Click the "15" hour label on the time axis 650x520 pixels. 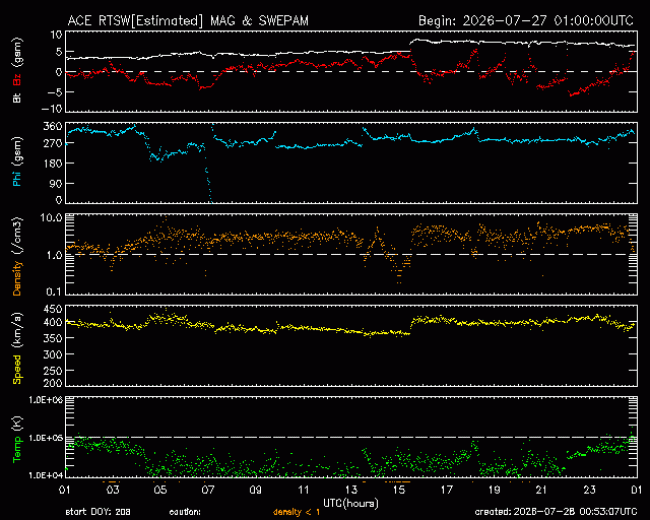(399, 490)
